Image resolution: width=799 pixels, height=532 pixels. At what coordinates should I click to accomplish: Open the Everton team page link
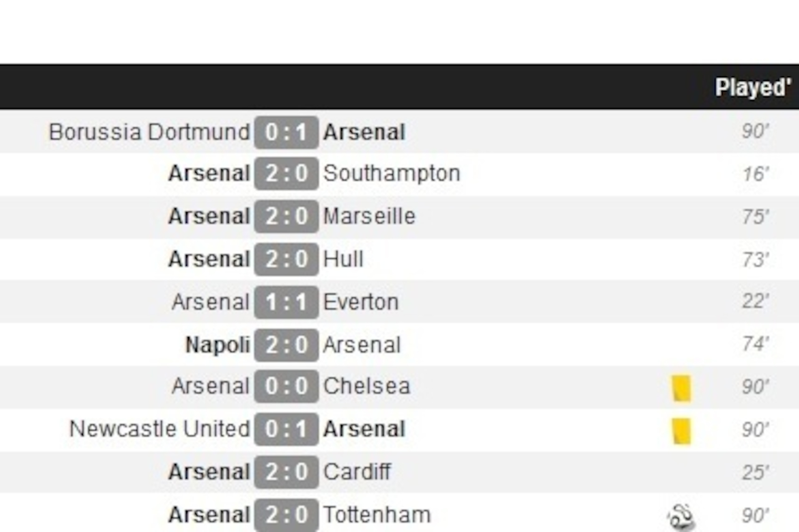pyautogui.click(x=361, y=302)
